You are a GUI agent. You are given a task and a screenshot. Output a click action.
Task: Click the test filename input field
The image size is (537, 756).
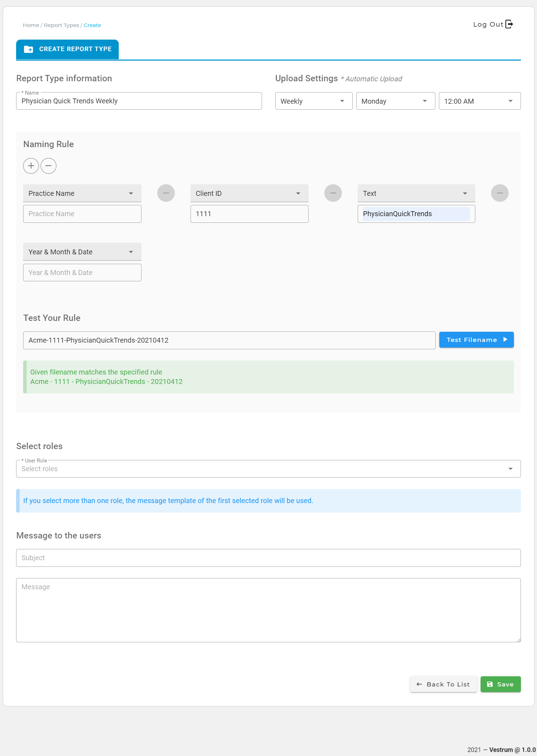pos(229,340)
